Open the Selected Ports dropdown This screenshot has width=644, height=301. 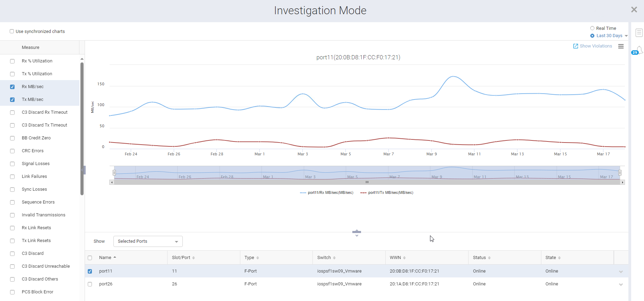coord(148,241)
